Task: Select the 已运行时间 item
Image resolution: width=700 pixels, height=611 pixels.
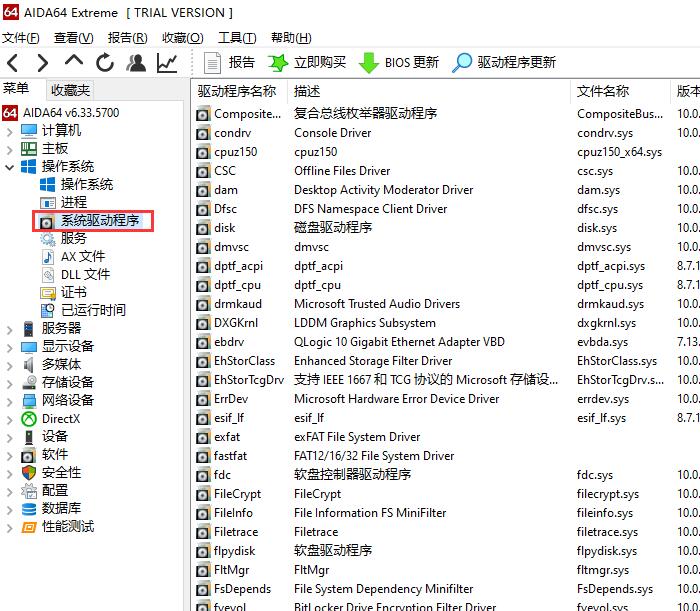Action: [x=93, y=310]
